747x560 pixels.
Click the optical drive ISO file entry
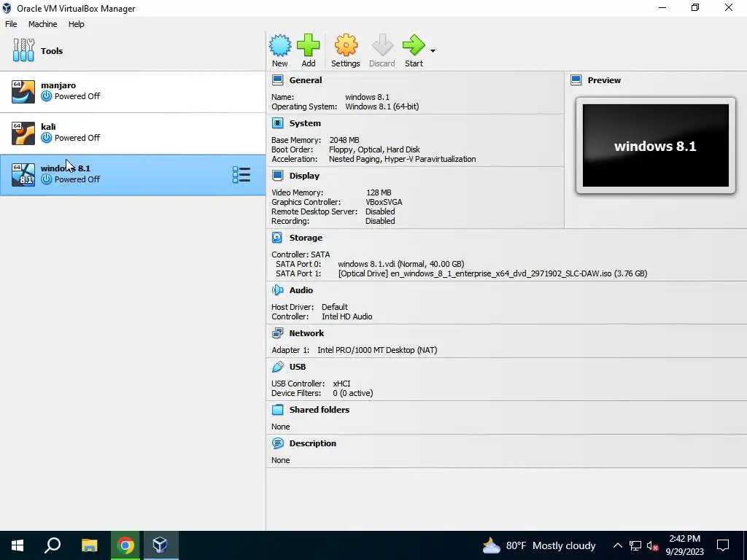492,273
